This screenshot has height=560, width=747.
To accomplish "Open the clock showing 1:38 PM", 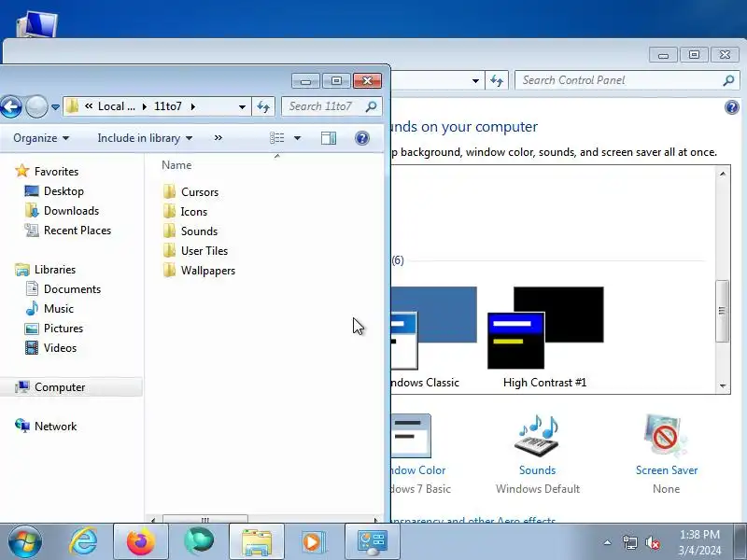I will (x=699, y=542).
